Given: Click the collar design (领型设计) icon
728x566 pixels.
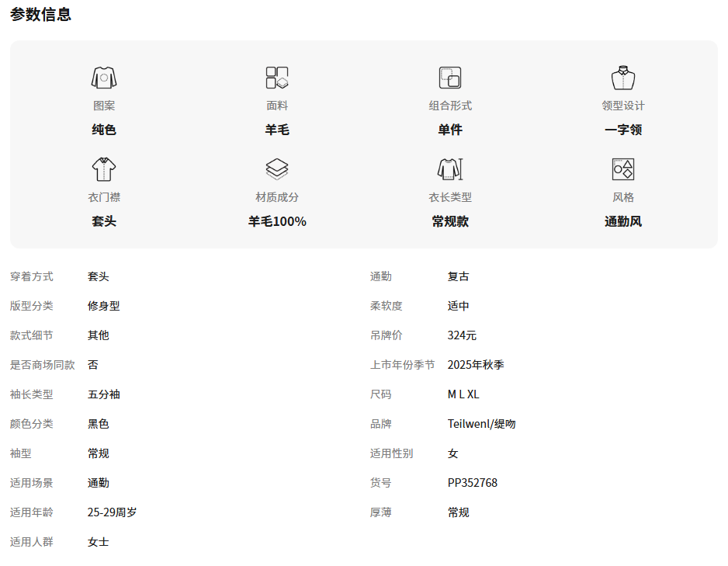Looking at the screenshot, I should coord(623,78).
